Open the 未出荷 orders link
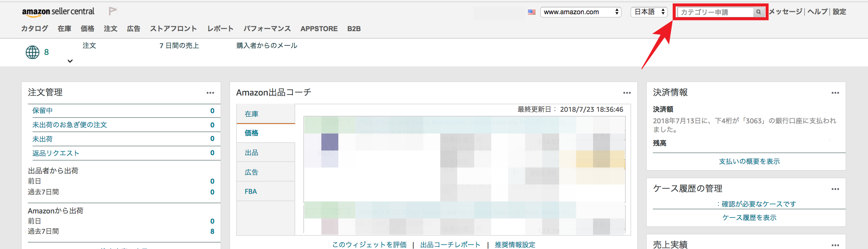This screenshot has width=868, height=249. pos(42,139)
